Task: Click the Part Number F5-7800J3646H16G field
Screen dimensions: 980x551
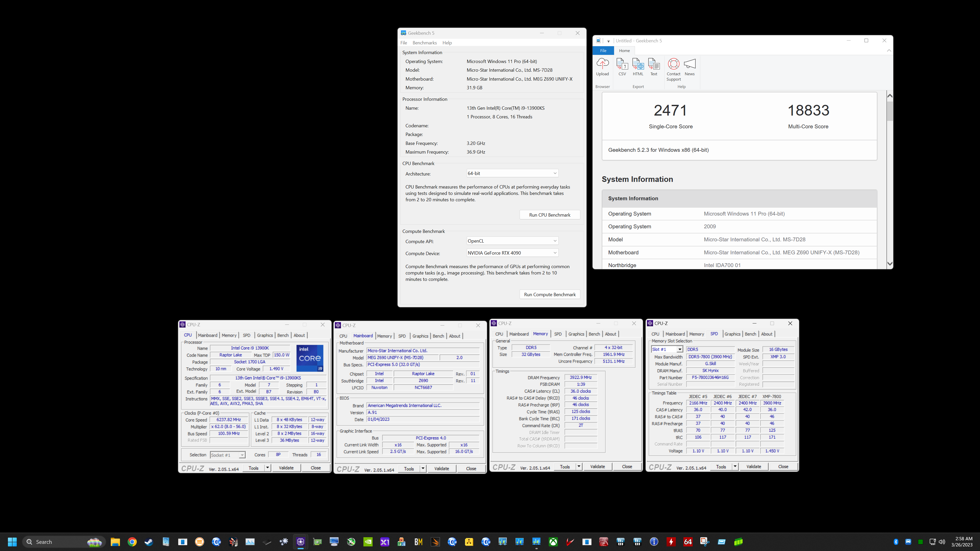Action: (710, 378)
